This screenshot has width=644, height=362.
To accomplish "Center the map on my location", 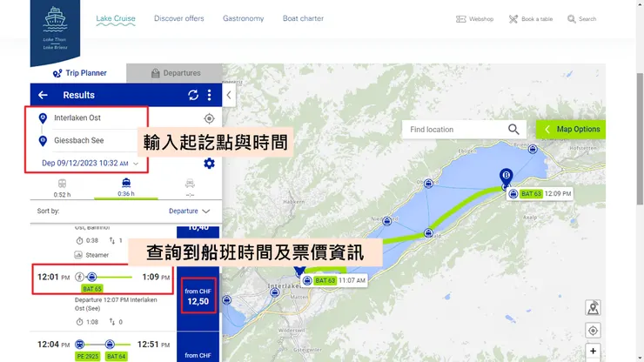I will click(593, 331).
